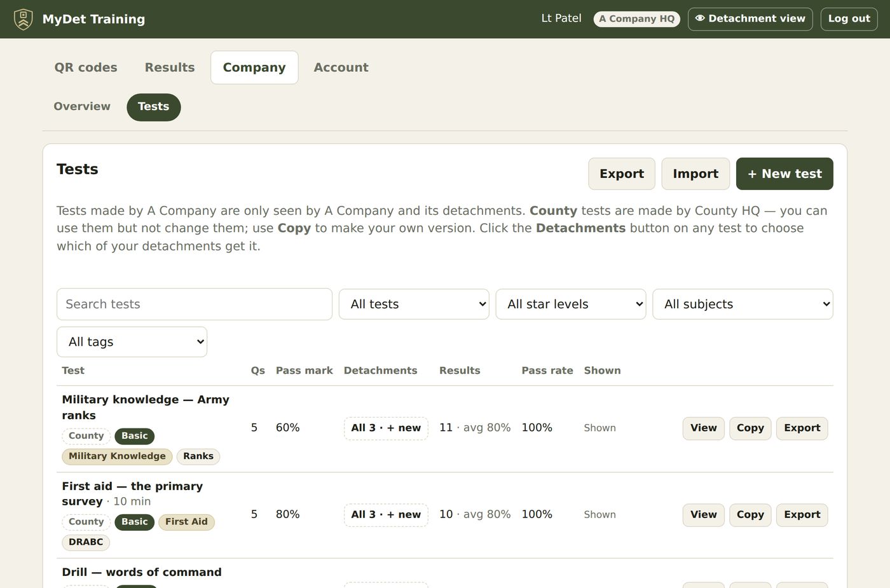Click the Import button
This screenshot has height=588, width=890.
tap(695, 174)
